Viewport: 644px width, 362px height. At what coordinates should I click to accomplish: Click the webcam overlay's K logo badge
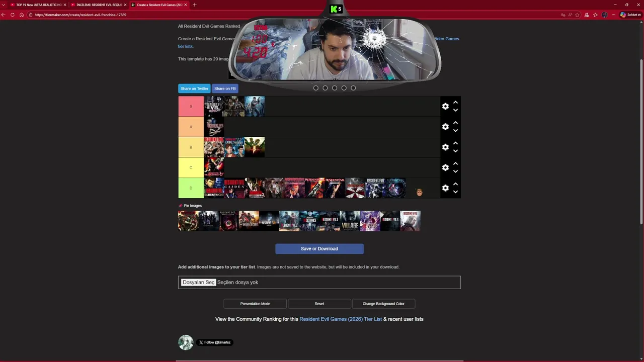(x=336, y=9)
